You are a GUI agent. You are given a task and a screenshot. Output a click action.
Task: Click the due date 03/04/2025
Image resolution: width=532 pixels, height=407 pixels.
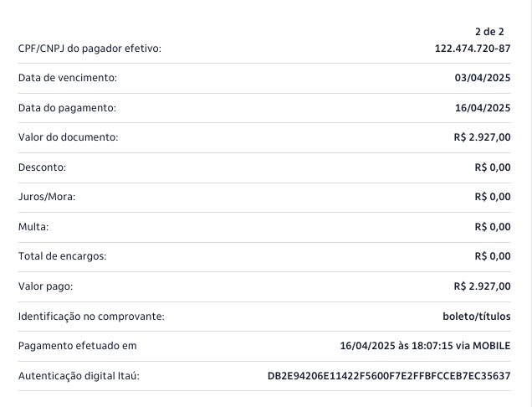click(x=483, y=78)
